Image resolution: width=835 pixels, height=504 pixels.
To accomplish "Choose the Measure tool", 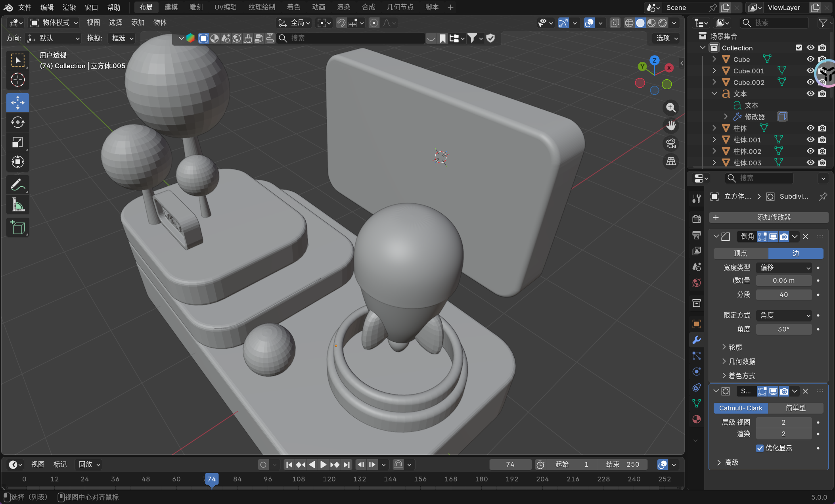I will coord(17,205).
